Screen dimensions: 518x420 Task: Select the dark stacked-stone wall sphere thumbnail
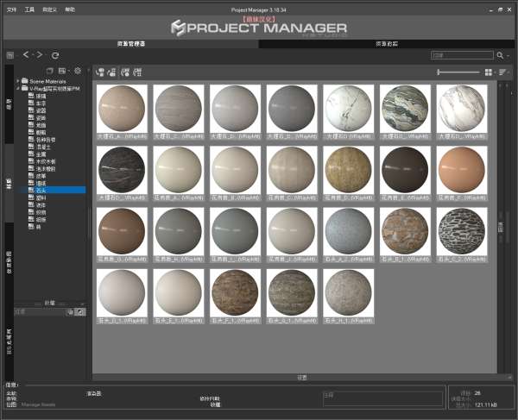[462, 235]
